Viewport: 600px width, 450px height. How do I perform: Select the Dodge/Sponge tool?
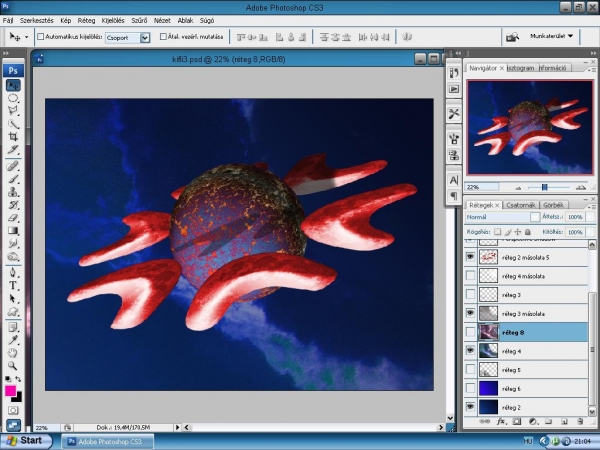(x=13, y=256)
